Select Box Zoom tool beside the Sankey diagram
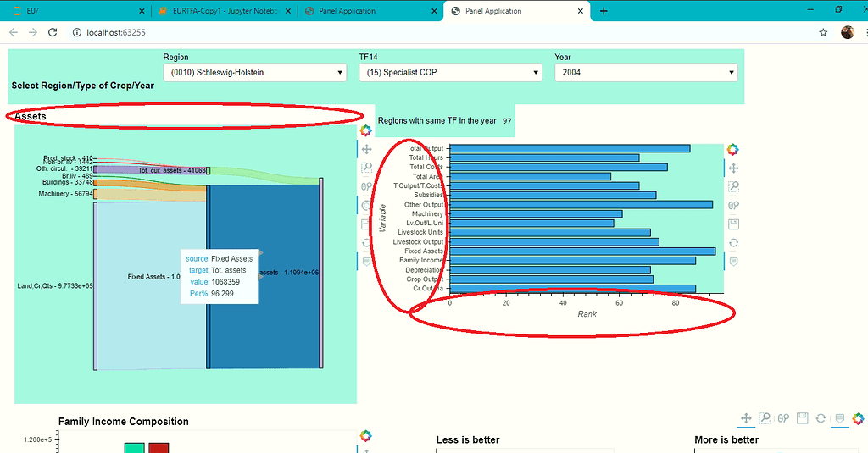Viewport: 868px width, 453px height. (x=366, y=168)
